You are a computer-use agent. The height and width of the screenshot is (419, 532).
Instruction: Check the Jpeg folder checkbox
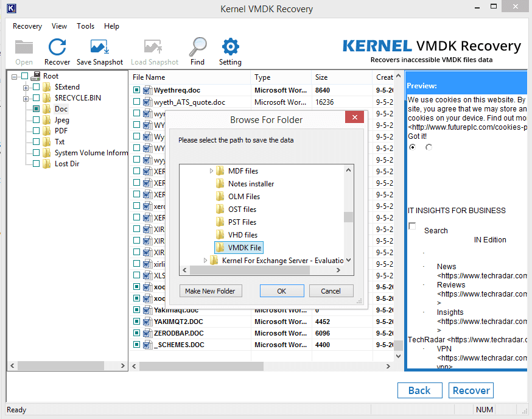click(37, 120)
